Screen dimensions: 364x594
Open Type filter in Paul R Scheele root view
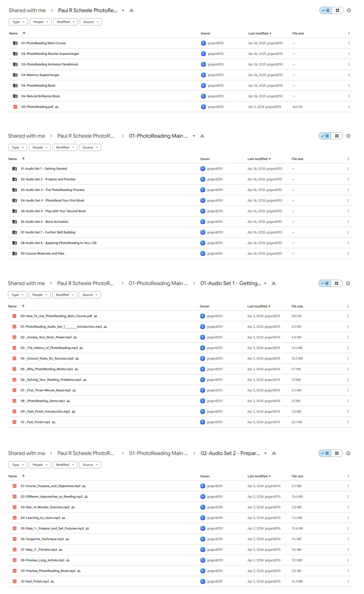click(x=18, y=22)
